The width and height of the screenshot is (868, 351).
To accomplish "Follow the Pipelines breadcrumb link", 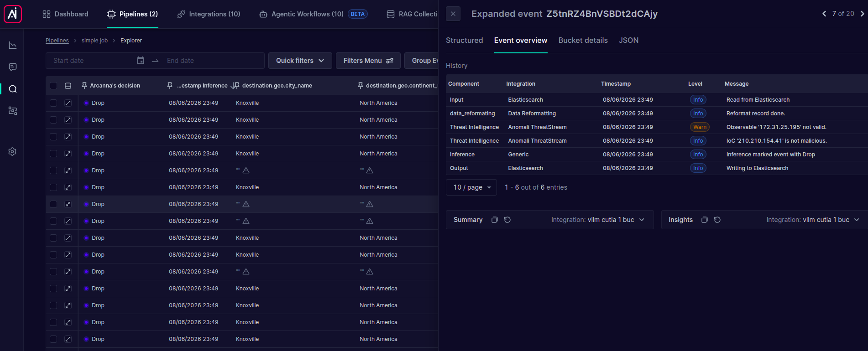I will tap(57, 41).
